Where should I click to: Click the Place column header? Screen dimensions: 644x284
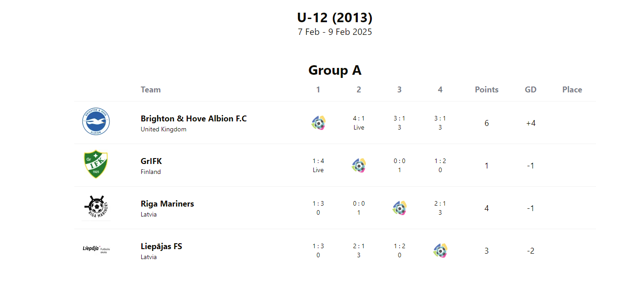(572, 90)
